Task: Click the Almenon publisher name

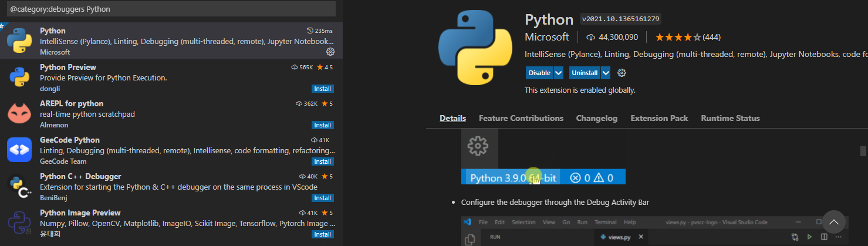Action: pyautogui.click(x=53, y=125)
